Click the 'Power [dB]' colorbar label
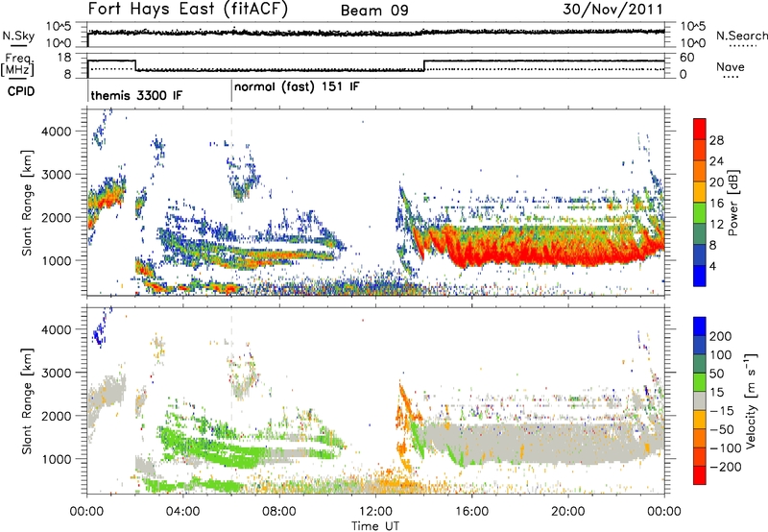Screen dimensions: 768x532 point(732,203)
